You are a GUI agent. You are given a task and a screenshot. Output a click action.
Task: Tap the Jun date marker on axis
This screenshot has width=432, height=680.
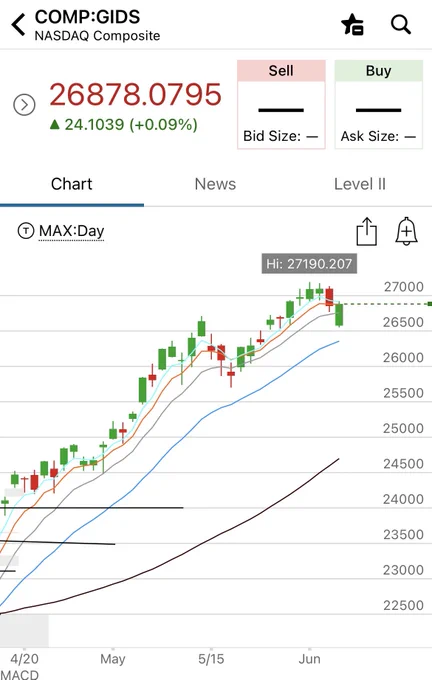click(x=309, y=659)
